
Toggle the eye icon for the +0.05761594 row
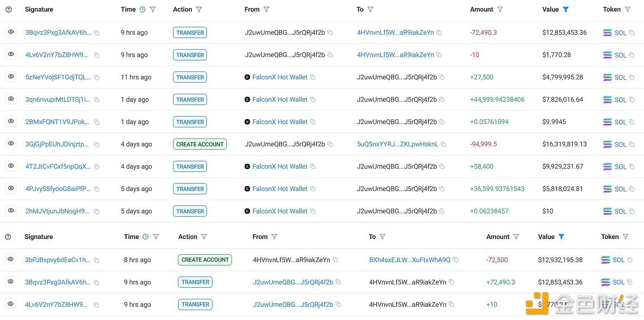click(11, 121)
